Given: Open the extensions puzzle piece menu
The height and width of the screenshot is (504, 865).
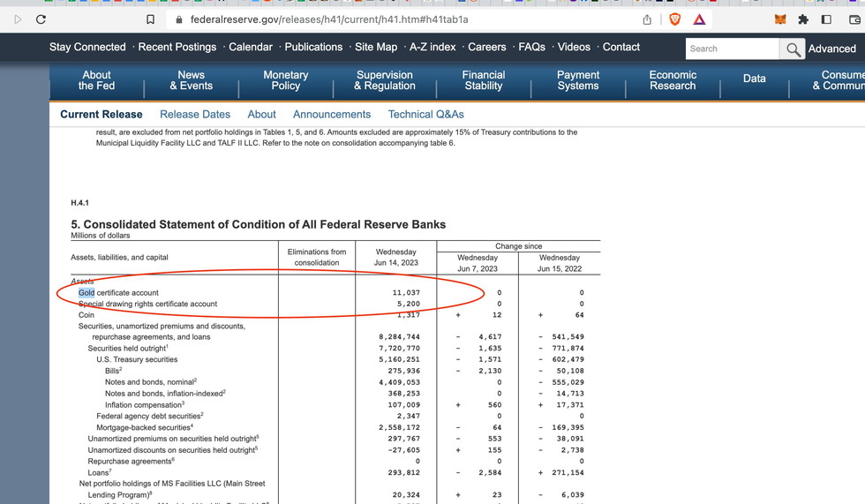Looking at the screenshot, I should [803, 19].
